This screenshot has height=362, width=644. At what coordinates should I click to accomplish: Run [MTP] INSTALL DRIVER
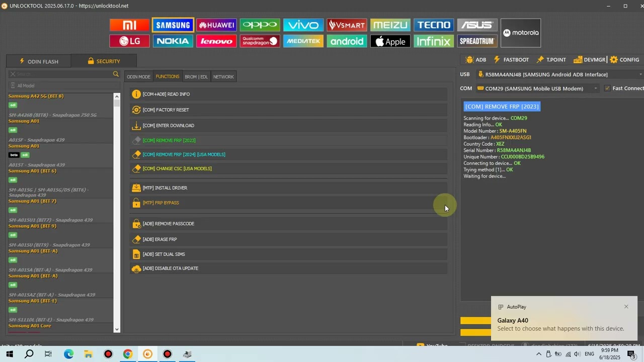click(288, 188)
